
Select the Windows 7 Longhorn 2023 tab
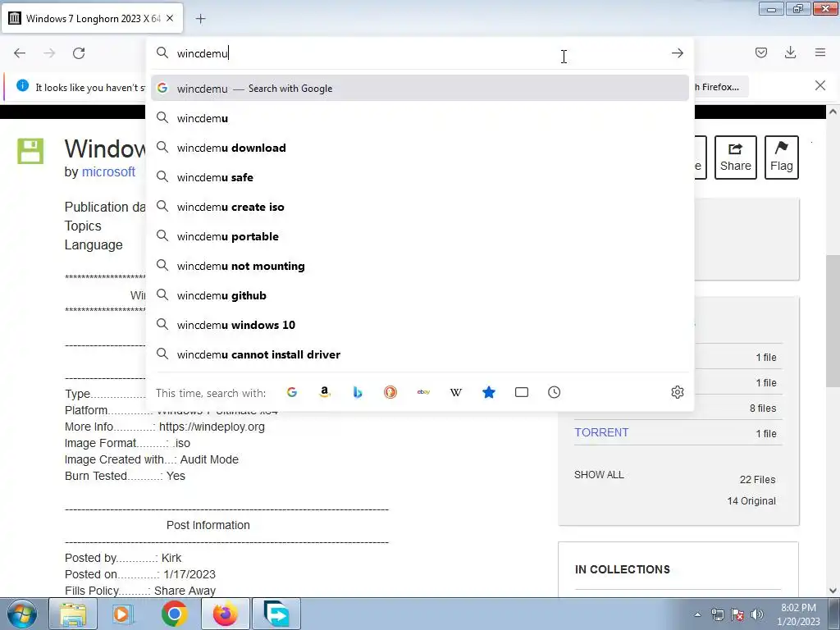pos(92,18)
